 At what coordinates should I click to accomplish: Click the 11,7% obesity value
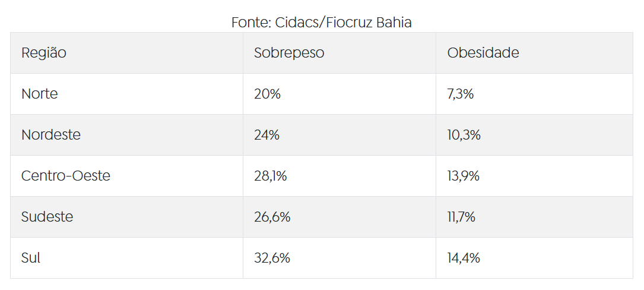(x=461, y=217)
